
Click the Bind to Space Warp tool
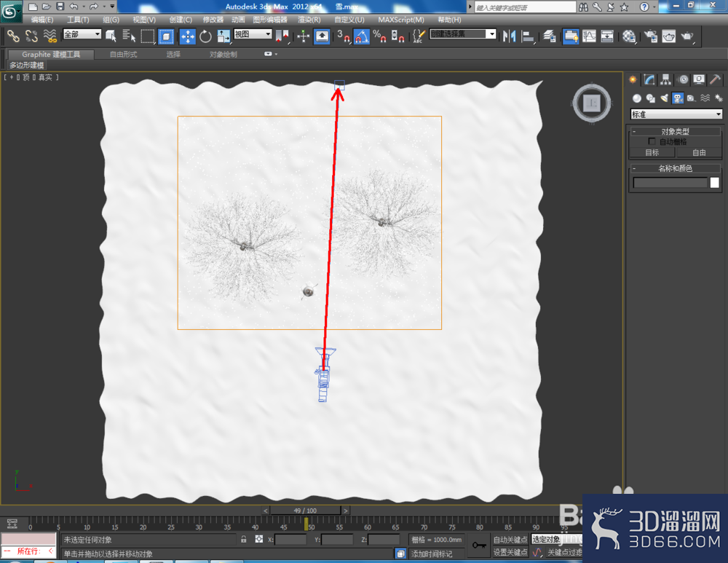[50, 36]
